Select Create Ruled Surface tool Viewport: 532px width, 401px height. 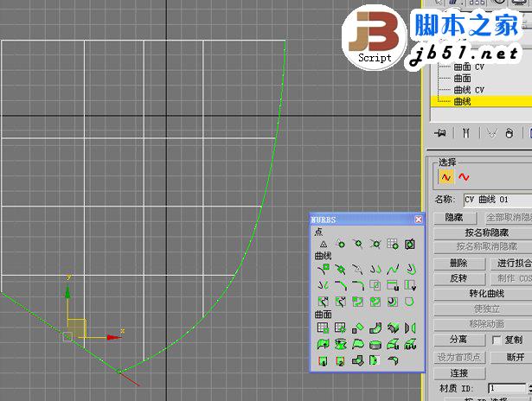click(358, 344)
